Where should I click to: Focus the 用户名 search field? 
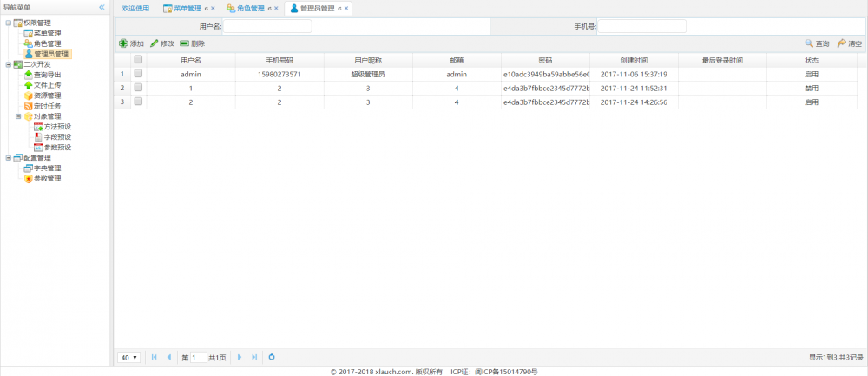click(x=267, y=26)
